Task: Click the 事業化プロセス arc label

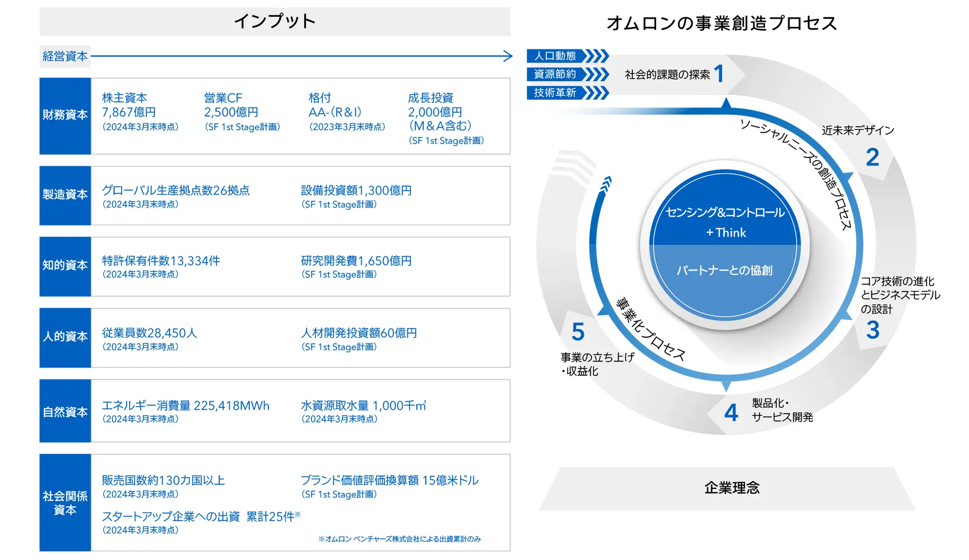Action: 651,329
